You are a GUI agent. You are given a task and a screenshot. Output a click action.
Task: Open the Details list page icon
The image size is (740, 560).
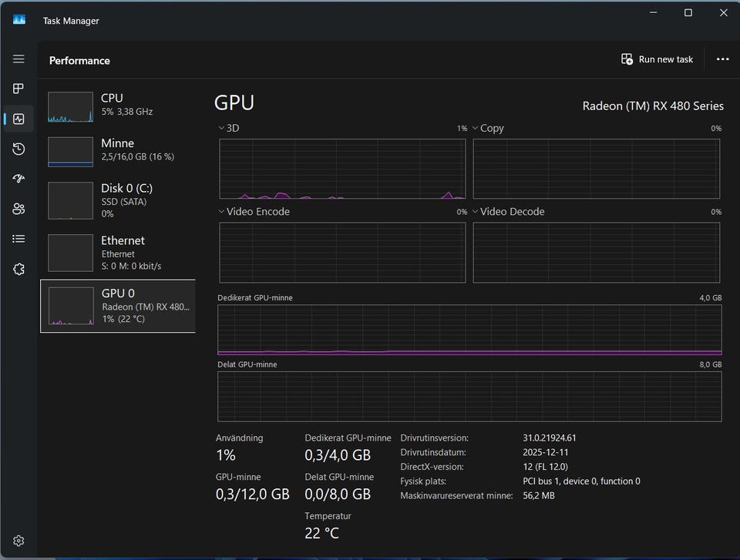point(18,239)
